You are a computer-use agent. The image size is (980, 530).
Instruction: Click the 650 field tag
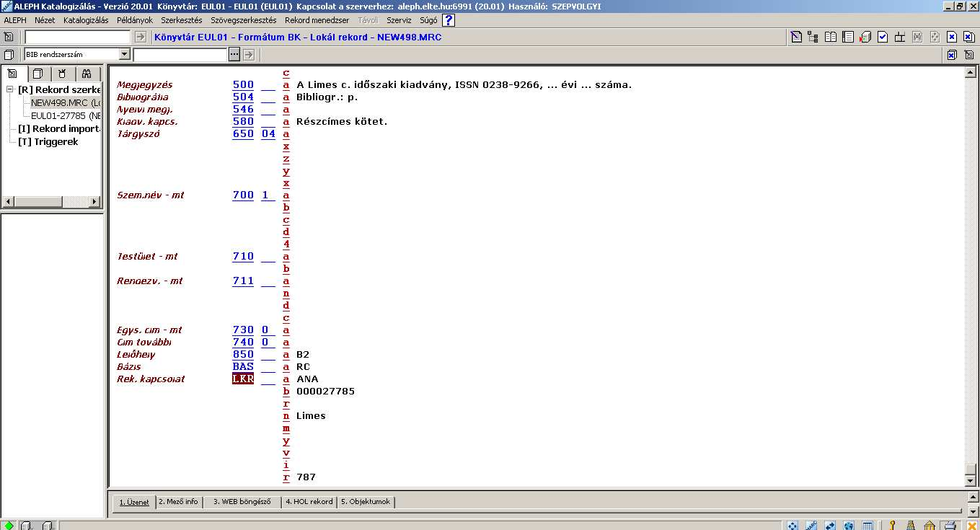(x=243, y=134)
